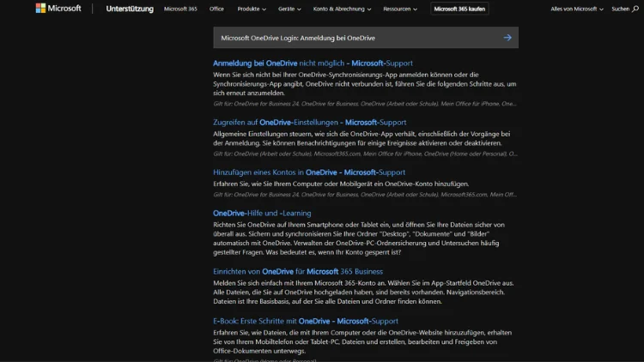644x362 pixels.
Task: Expand the Ressourcen dropdown
Action: pos(400,9)
